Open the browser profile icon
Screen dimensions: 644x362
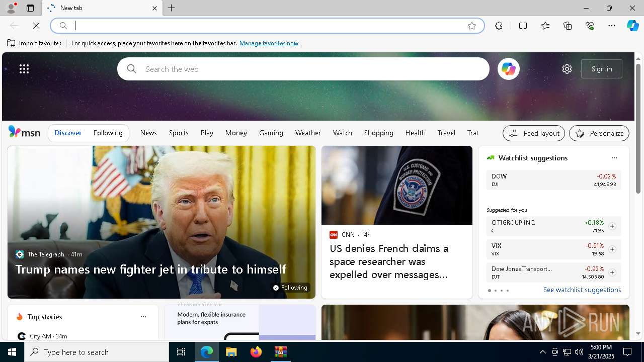click(x=11, y=8)
